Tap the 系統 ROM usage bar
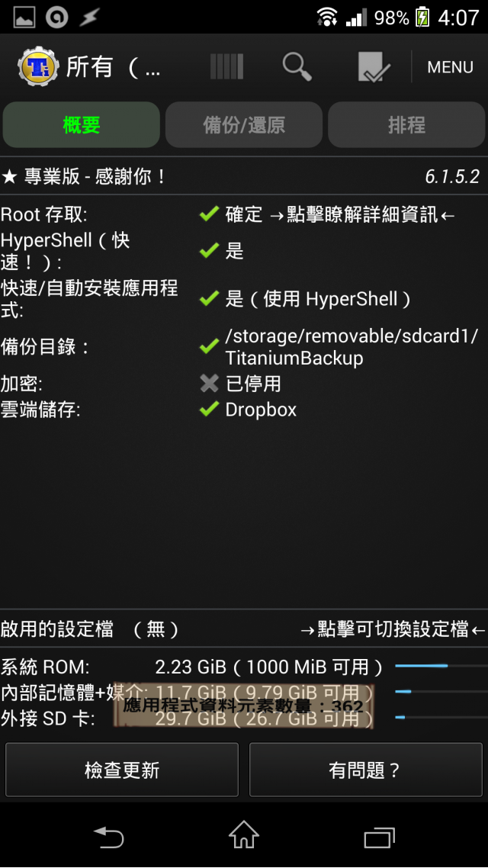 (441, 666)
